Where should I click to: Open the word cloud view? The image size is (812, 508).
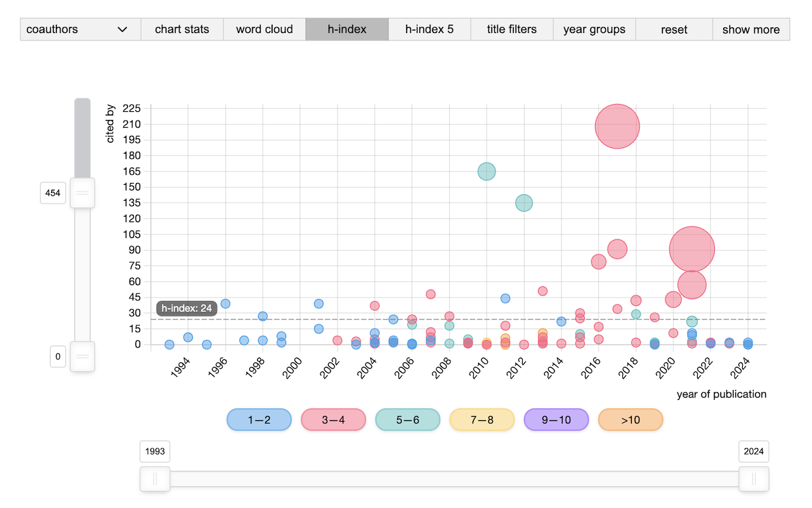click(x=265, y=29)
